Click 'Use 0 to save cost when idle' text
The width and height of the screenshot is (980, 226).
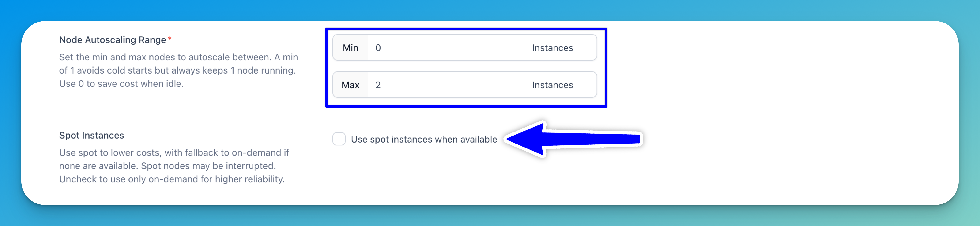click(121, 83)
